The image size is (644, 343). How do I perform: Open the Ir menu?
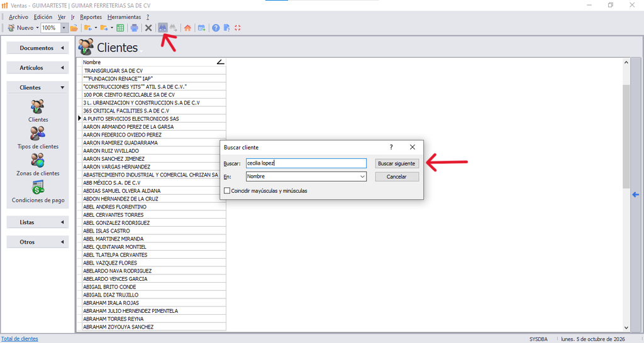73,17
